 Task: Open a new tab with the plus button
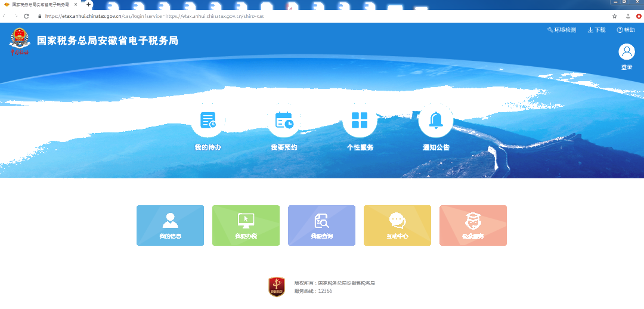(x=88, y=5)
